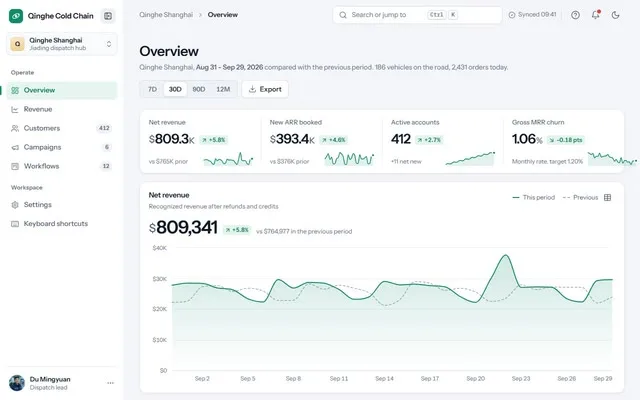Focus the Search or jump to field
Screen dimensions: 640x400
(x=417, y=15)
